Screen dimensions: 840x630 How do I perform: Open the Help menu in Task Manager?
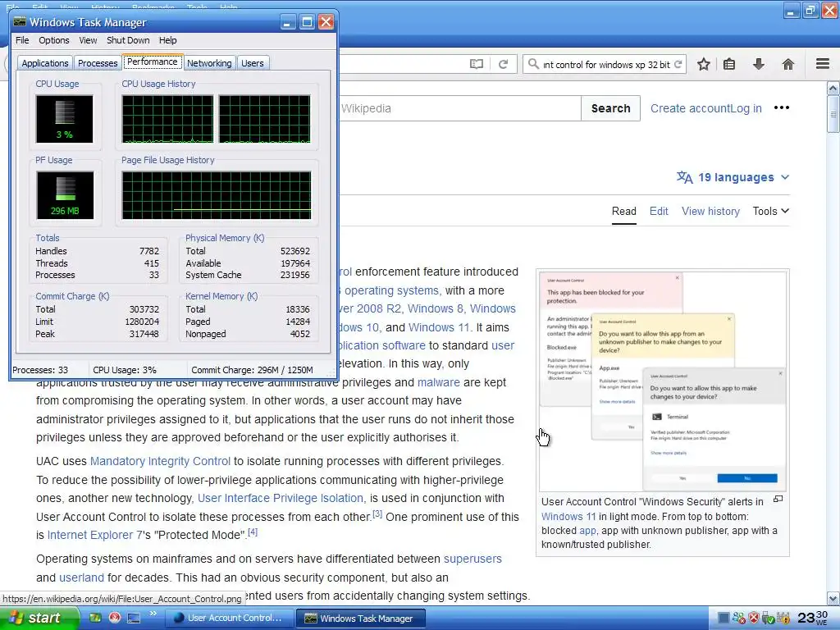(x=167, y=40)
